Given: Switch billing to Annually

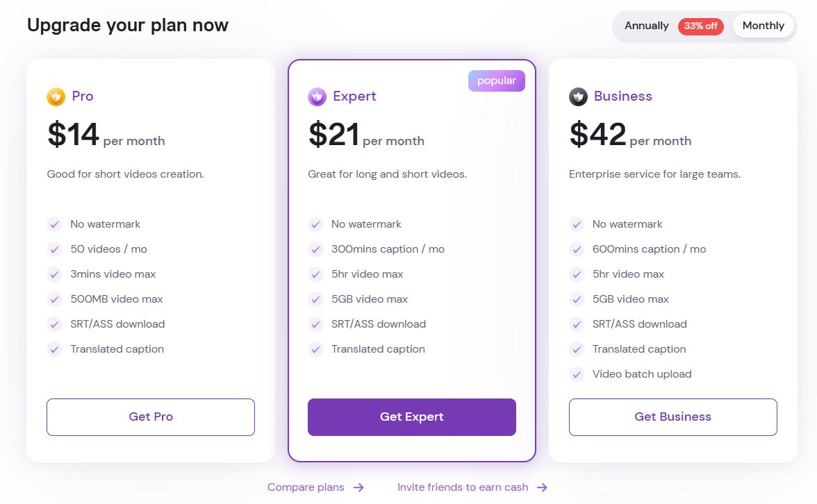Looking at the screenshot, I should pos(646,26).
